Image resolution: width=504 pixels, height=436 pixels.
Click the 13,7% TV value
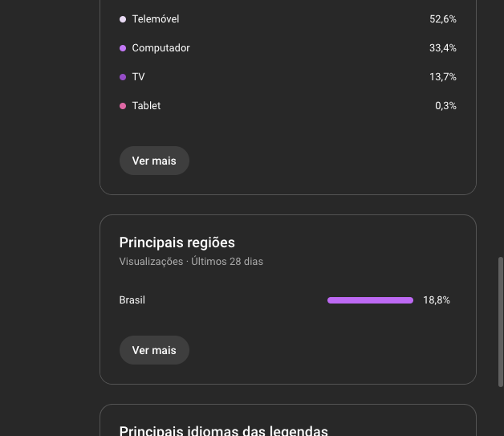442,77
